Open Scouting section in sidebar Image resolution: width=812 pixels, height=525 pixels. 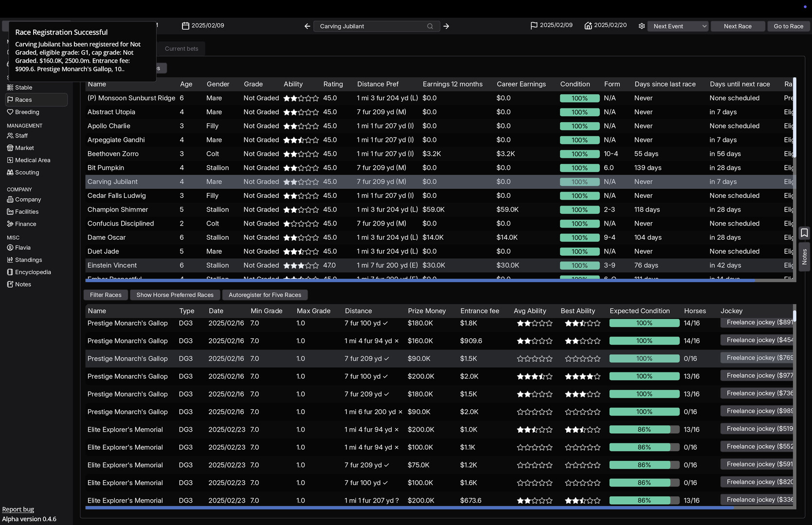click(27, 173)
